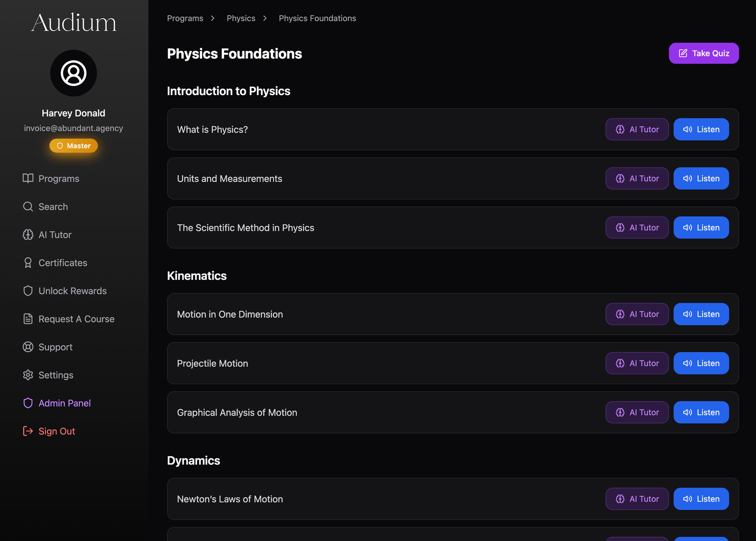The image size is (756, 541).
Task: Click the Search magnifier icon in sidebar
Action: [x=28, y=207]
